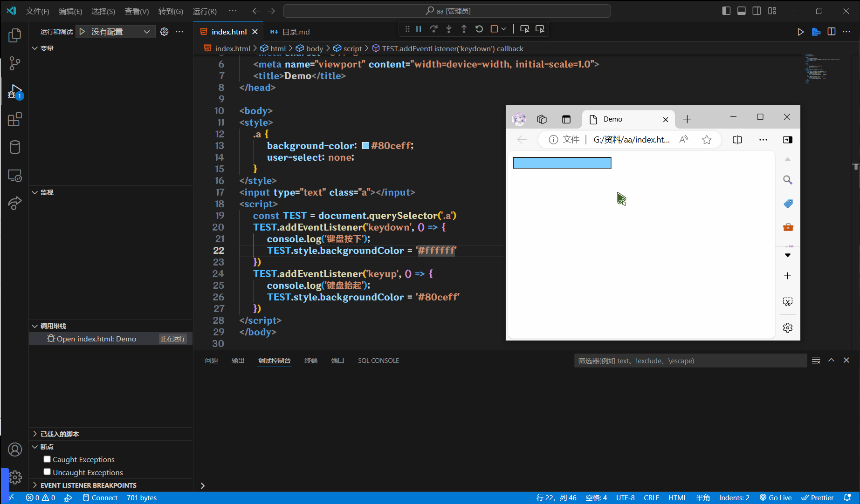Open the 运行(R) menu
Screen dimensions: 860x504
pyautogui.click(x=205, y=11)
